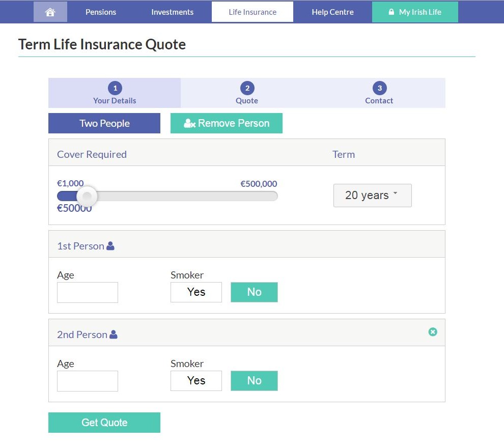The height and width of the screenshot is (446, 504).
Task: Click the 2nd Person user icon
Action: pos(114,334)
